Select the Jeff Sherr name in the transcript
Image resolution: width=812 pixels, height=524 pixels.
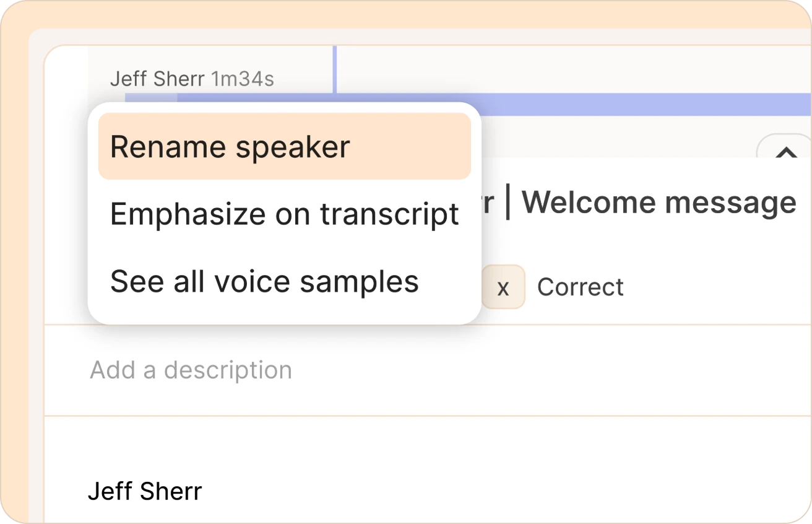pyautogui.click(x=145, y=492)
